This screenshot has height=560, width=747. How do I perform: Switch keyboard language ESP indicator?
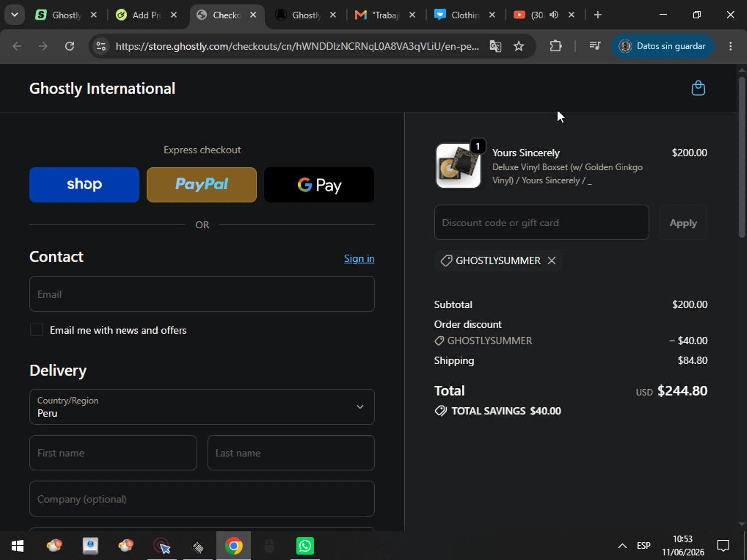click(x=643, y=546)
